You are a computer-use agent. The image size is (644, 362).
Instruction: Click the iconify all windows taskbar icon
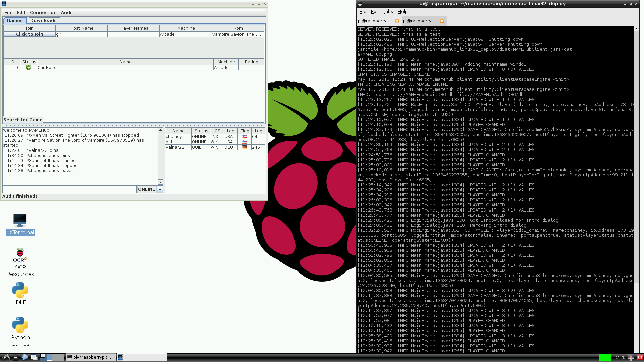(x=34, y=357)
